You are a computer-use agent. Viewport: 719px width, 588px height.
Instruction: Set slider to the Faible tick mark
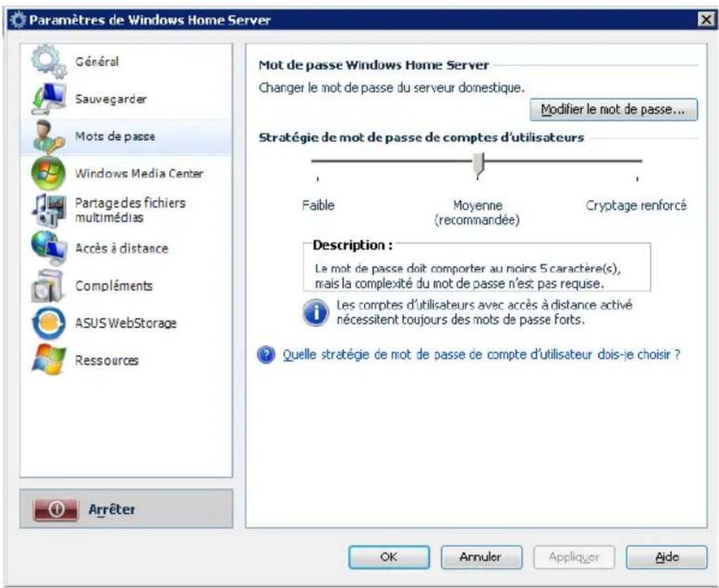pos(318,178)
